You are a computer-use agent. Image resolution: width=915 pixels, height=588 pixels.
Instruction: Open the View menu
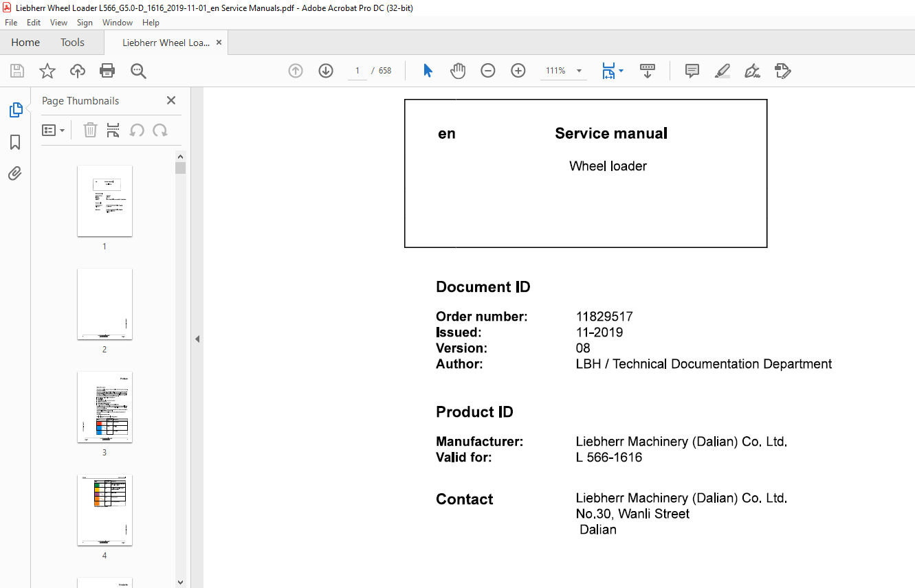pos(59,23)
